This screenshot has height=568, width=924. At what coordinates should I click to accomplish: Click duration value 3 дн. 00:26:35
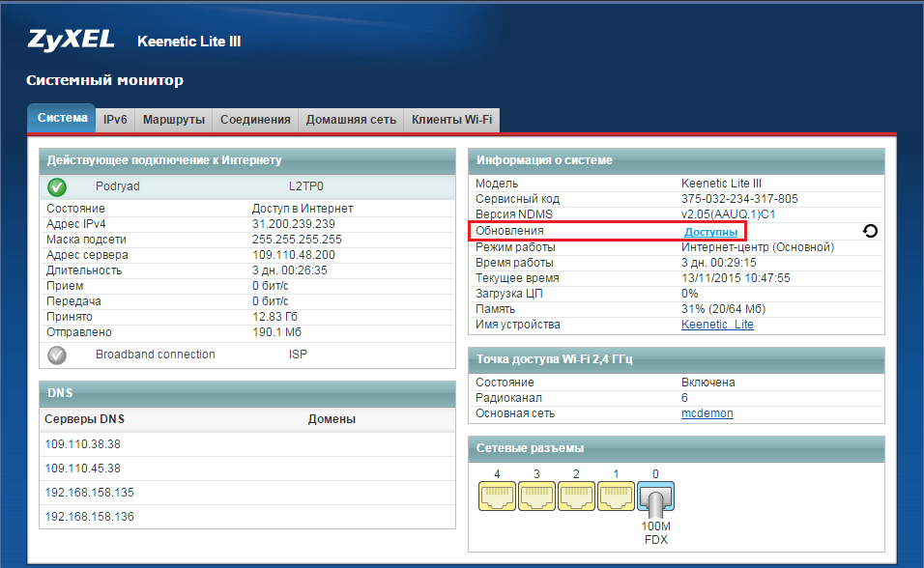(x=290, y=270)
